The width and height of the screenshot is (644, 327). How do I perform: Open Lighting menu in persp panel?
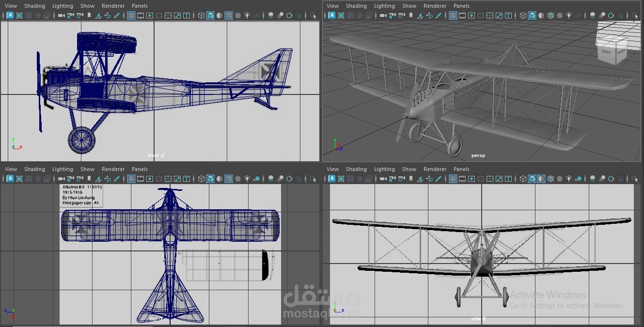(x=384, y=6)
